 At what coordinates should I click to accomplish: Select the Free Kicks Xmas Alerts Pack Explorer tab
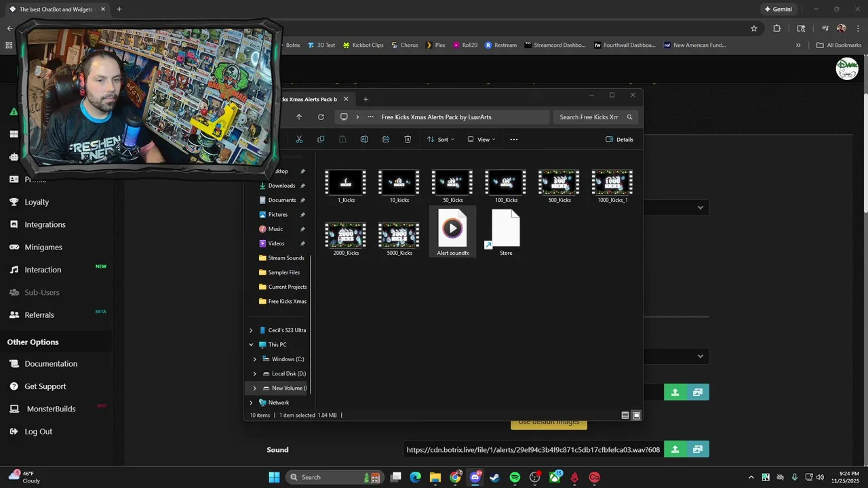click(309, 99)
